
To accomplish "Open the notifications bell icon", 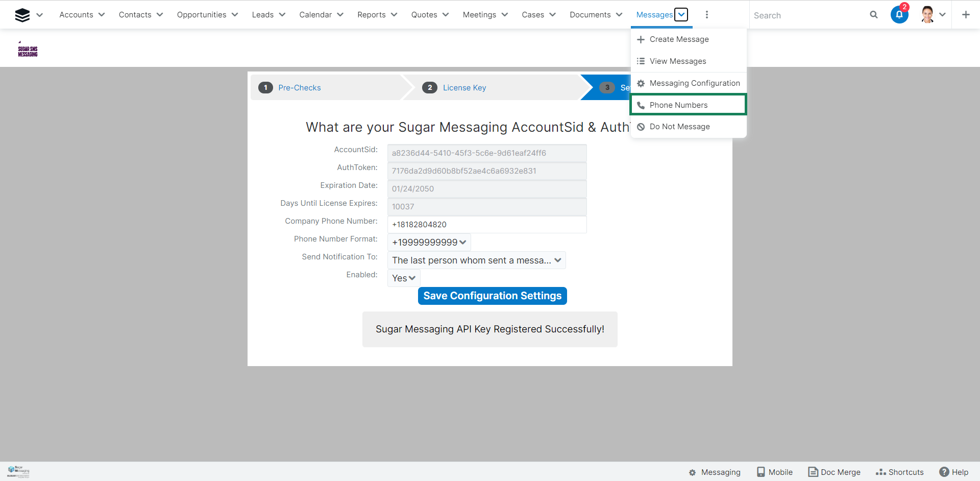I will point(899,15).
